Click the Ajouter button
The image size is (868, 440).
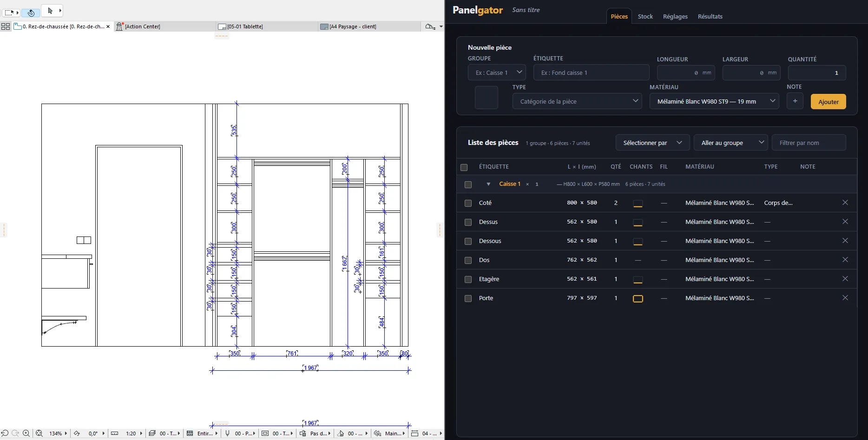829,102
